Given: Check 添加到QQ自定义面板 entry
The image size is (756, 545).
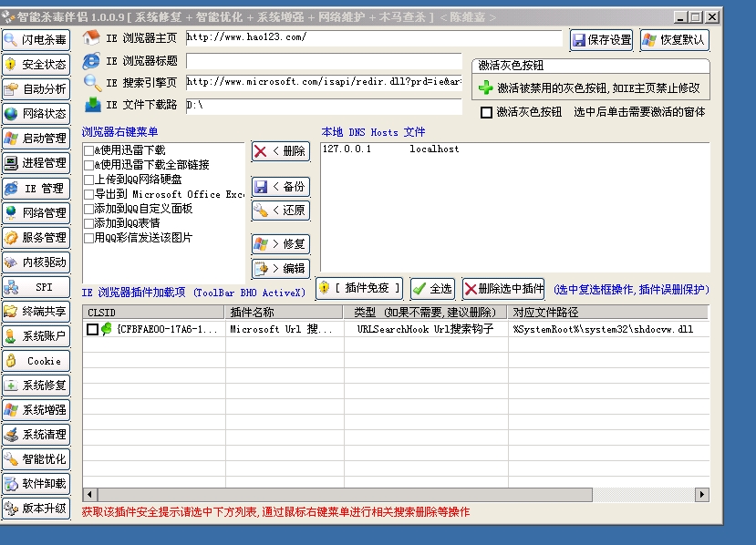Looking at the screenshot, I should tap(88, 209).
